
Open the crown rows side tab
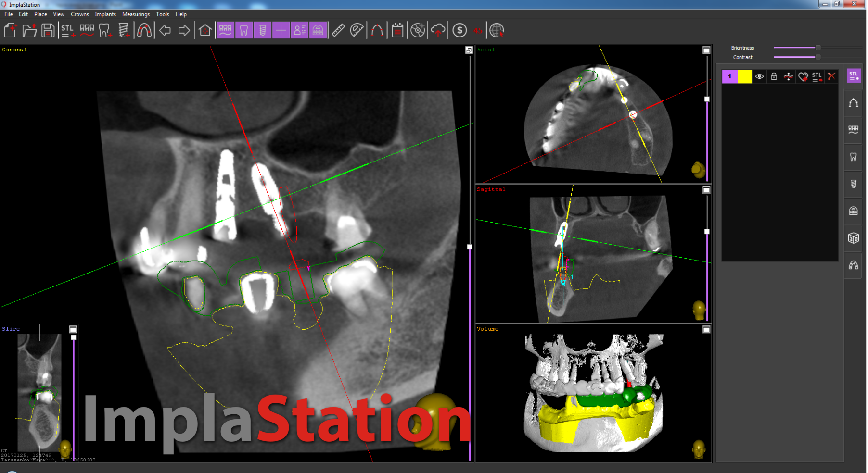tap(853, 130)
